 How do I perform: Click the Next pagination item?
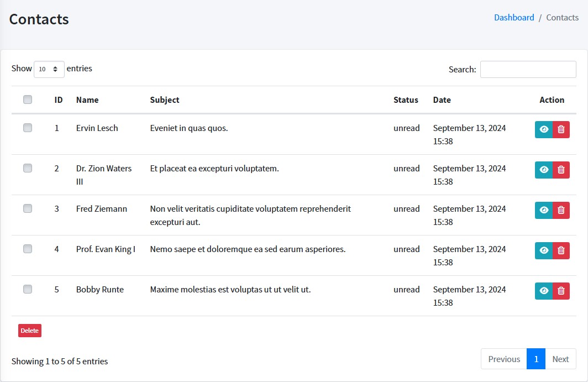click(560, 359)
